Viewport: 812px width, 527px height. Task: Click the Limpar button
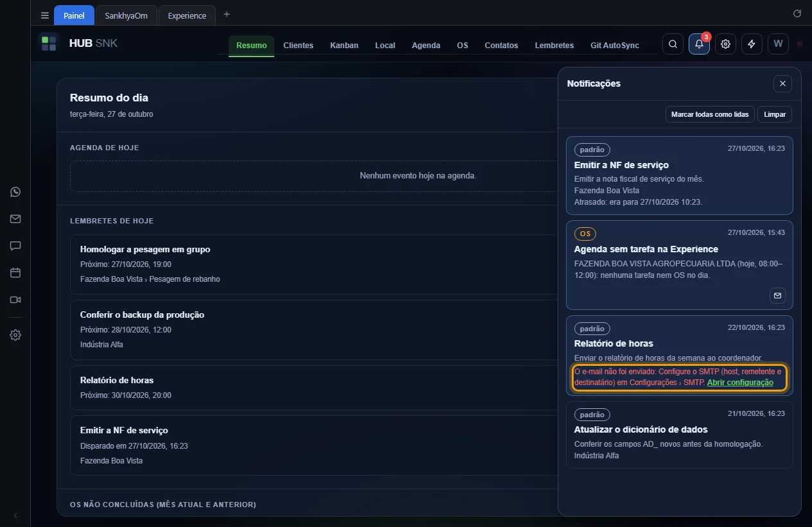pos(775,114)
